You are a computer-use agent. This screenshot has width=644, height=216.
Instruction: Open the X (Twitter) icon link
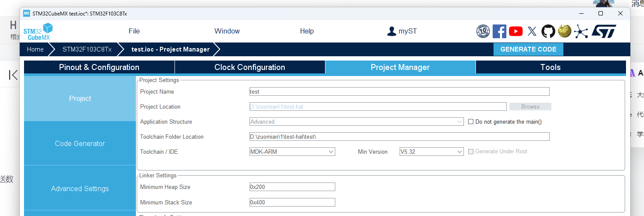click(532, 31)
